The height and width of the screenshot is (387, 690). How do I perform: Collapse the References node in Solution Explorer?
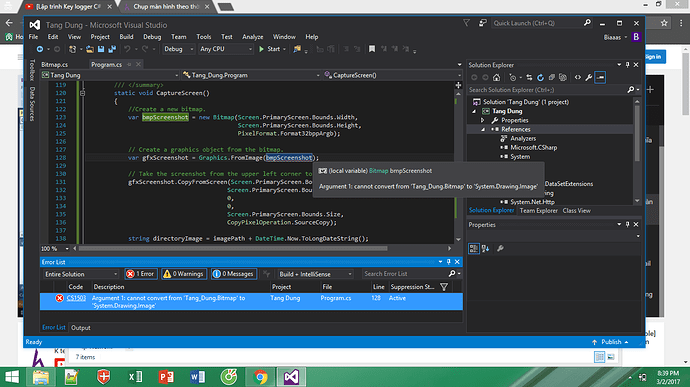tap(483, 129)
